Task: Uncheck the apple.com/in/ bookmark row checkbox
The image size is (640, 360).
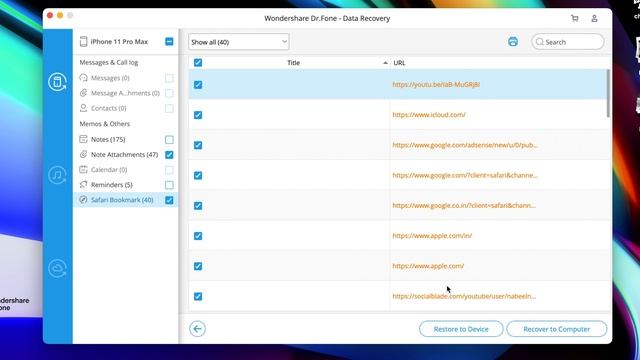Action: tap(198, 236)
